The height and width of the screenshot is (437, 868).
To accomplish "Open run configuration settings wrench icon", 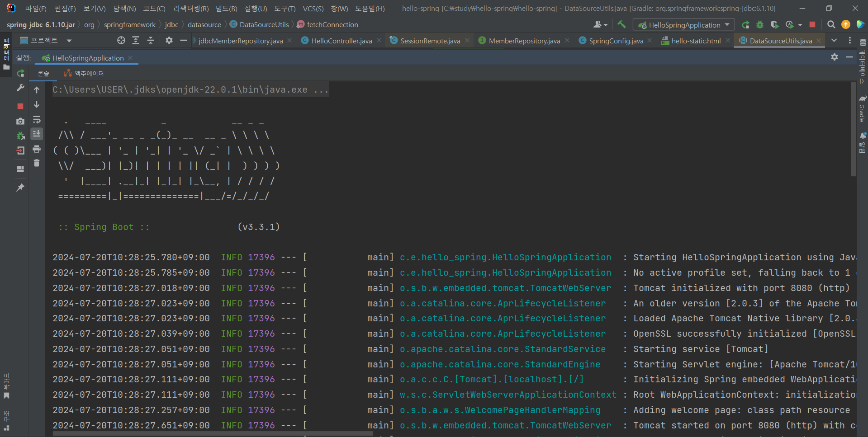I will tap(20, 88).
